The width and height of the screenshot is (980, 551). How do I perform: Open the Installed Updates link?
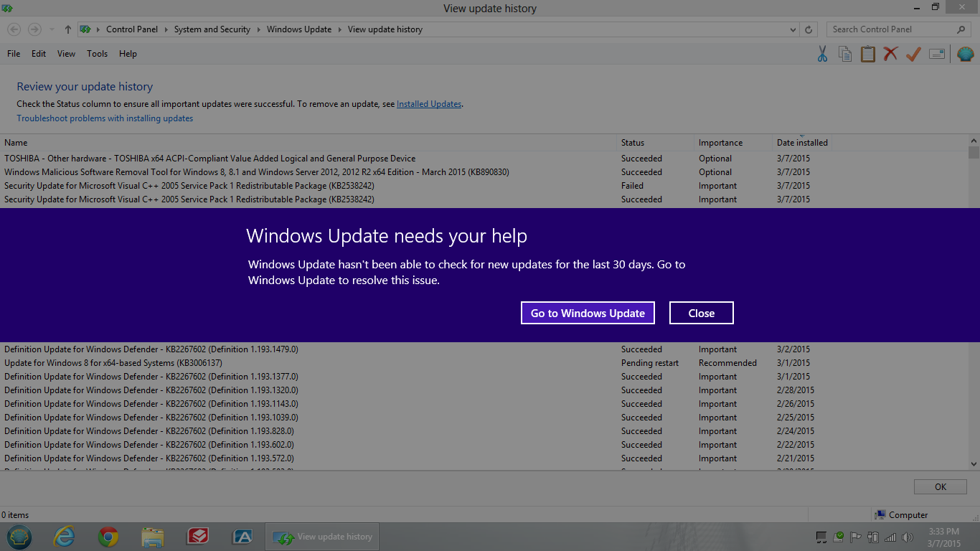click(x=428, y=104)
